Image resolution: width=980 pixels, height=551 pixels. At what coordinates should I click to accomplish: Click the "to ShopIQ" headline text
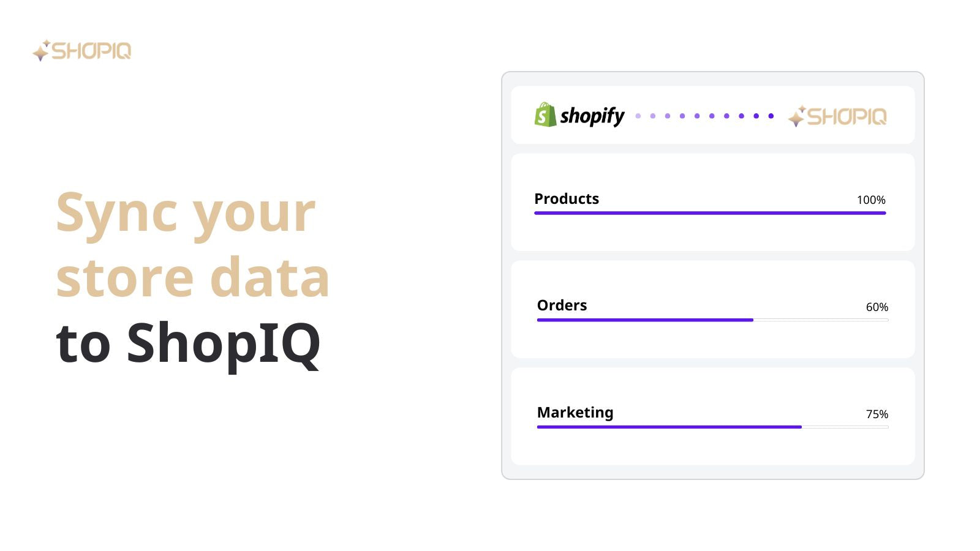click(x=188, y=344)
